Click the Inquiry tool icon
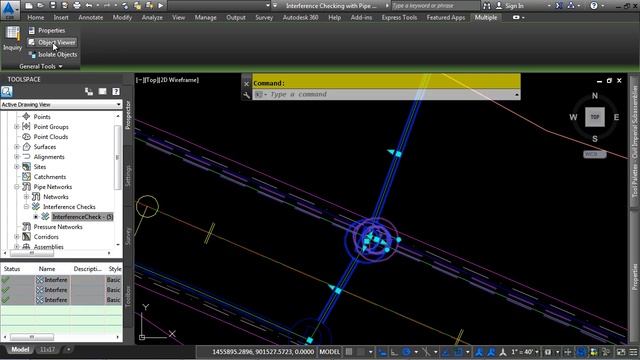The width and height of the screenshot is (640, 360). tap(12, 39)
